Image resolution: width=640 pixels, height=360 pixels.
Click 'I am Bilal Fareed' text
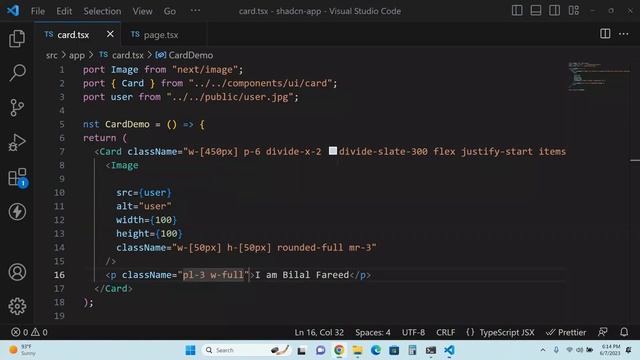coord(302,275)
